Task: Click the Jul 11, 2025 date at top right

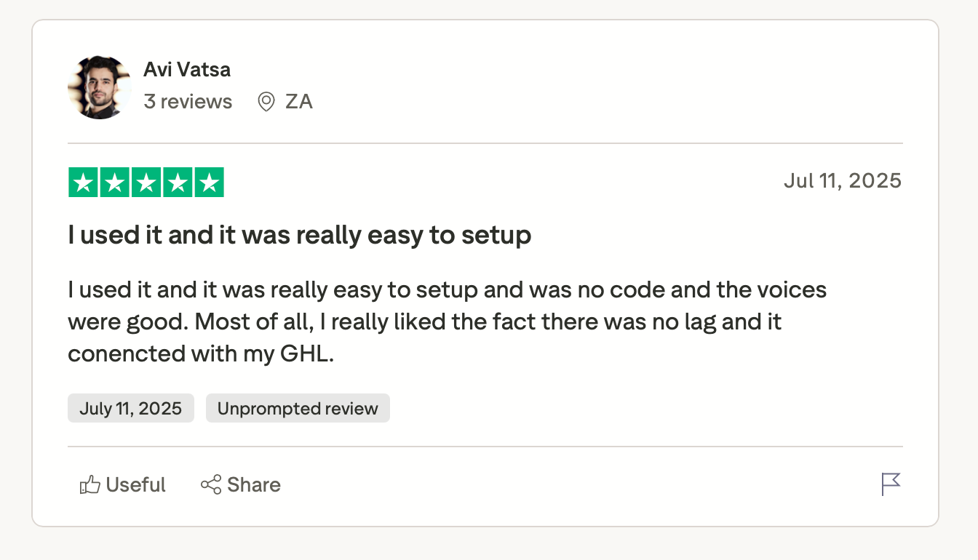Action: coord(842,180)
